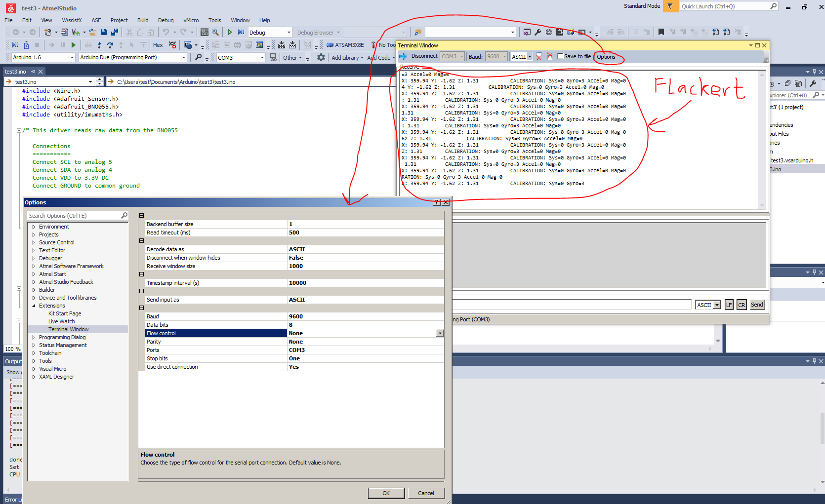Click the Send button in Terminal Window

pos(757,305)
